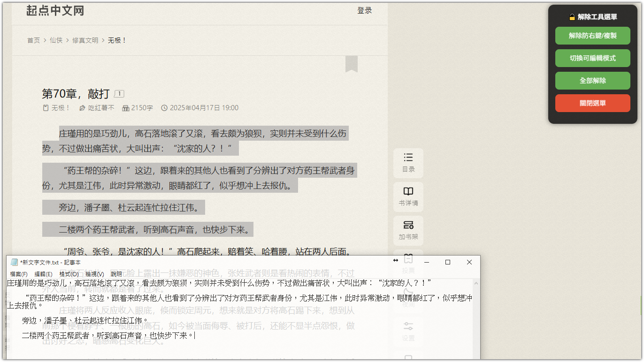Click webpage paragraph 二楼两个药王帮武者
Screen dimensions: 644x362
click(148, 229)
